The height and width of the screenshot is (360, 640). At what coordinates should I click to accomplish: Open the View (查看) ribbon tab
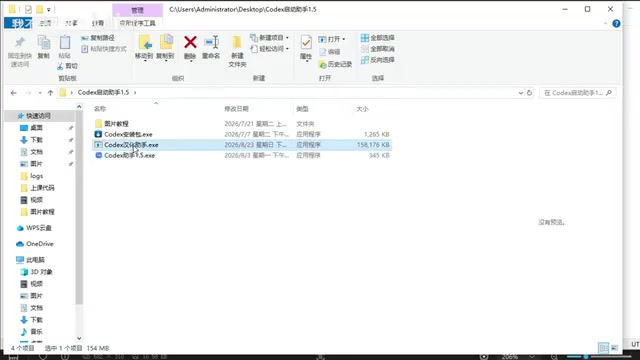pyautogui.click(x=98, y=23)
